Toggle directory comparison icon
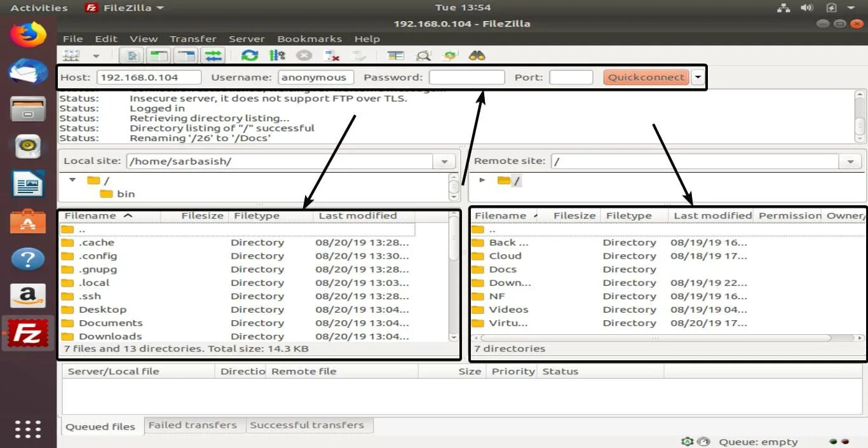 click(x=423, y=56)
